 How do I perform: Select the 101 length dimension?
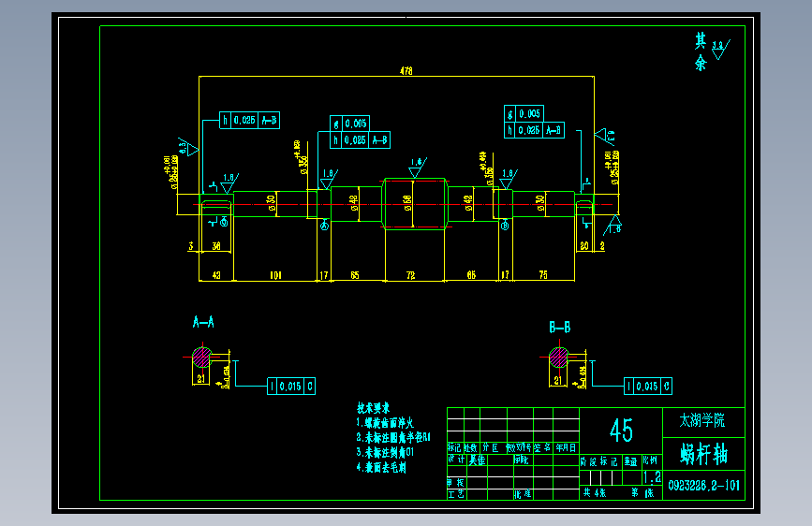pyautogui.click(x=275, y=275)
